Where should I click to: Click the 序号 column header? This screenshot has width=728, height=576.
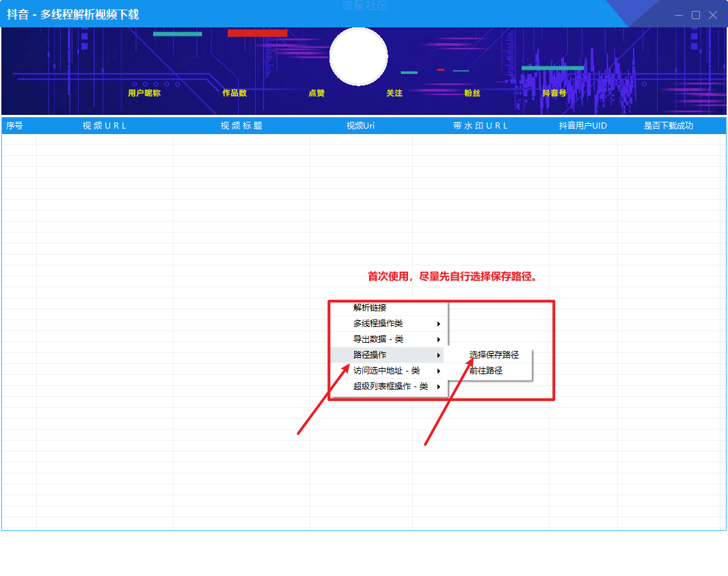tap(19, 126)
